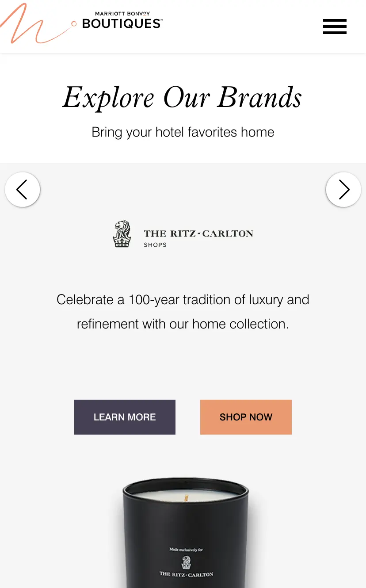Click the SHOPS label under Ritz-Carlton
This screenshot has width=366, height=588.
click(155, 245)
